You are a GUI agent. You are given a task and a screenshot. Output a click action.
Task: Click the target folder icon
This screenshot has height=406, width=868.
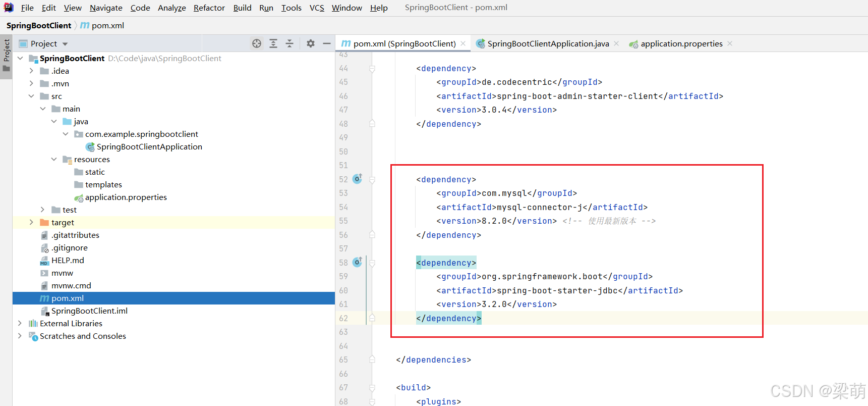coord(44,223)
